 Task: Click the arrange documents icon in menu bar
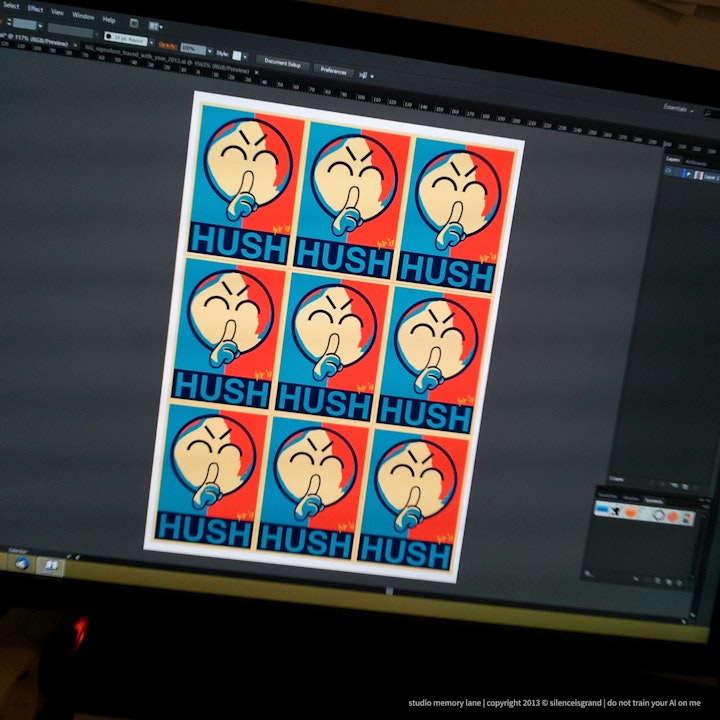tap(152, 25)
